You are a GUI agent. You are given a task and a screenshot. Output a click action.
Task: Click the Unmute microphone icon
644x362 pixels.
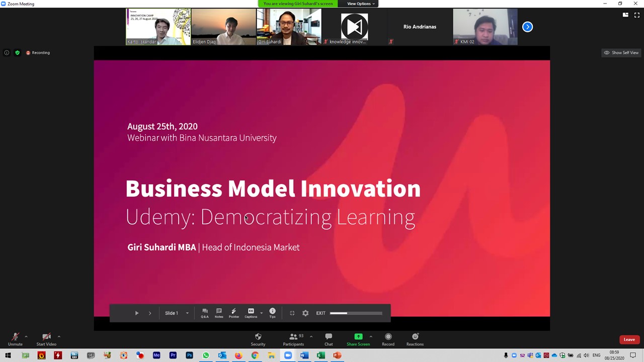pyautogui.click(x=15, y=337)
